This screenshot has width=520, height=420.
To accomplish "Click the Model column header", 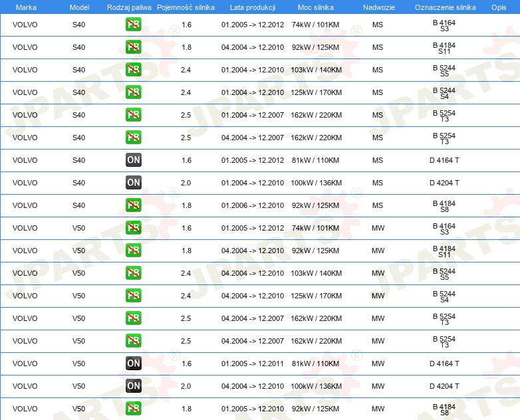I will pyautogui.click(x=79, y=7).
